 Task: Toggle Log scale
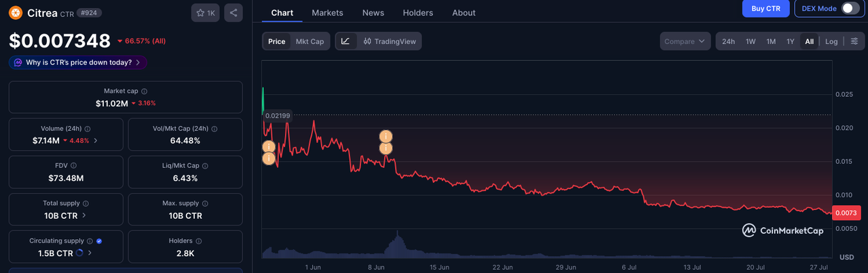pos(831,41)
